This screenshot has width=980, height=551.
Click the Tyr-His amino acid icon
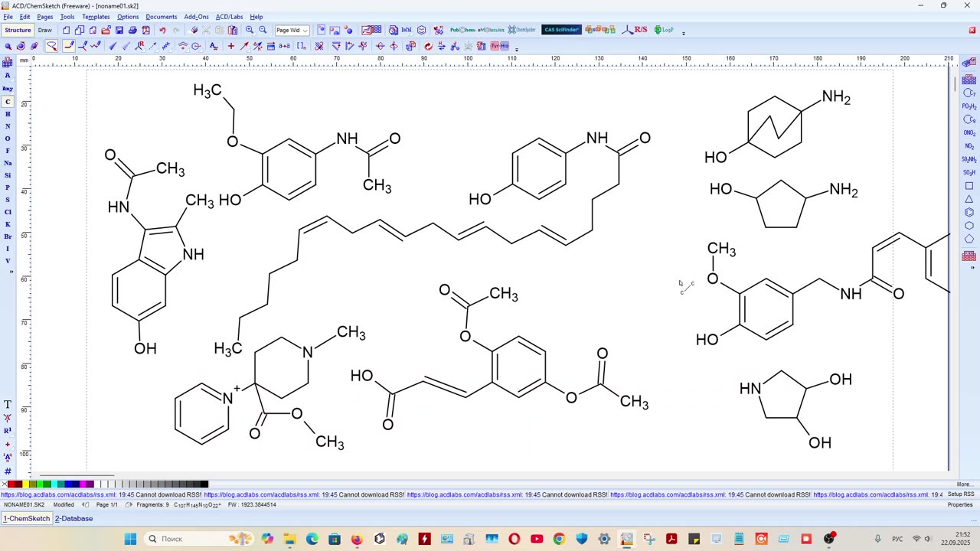pos(499,46)
